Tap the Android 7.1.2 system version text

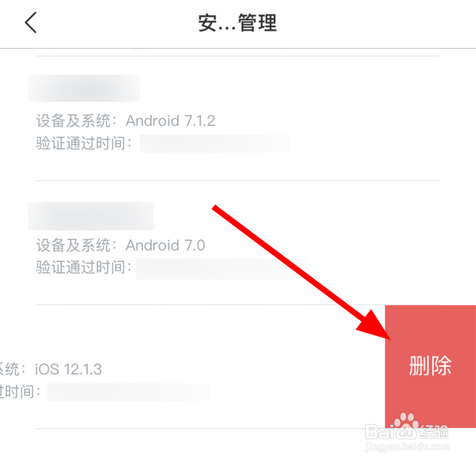pos(170,121)
